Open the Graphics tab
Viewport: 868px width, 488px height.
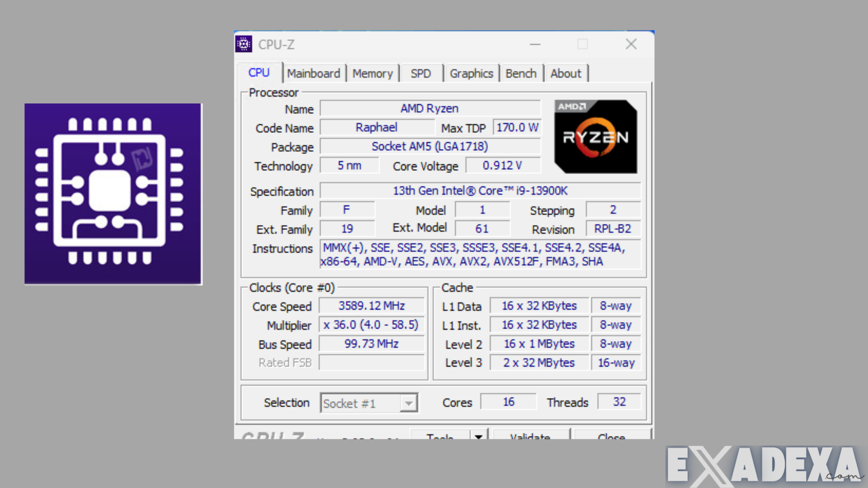tap(472, 73)
